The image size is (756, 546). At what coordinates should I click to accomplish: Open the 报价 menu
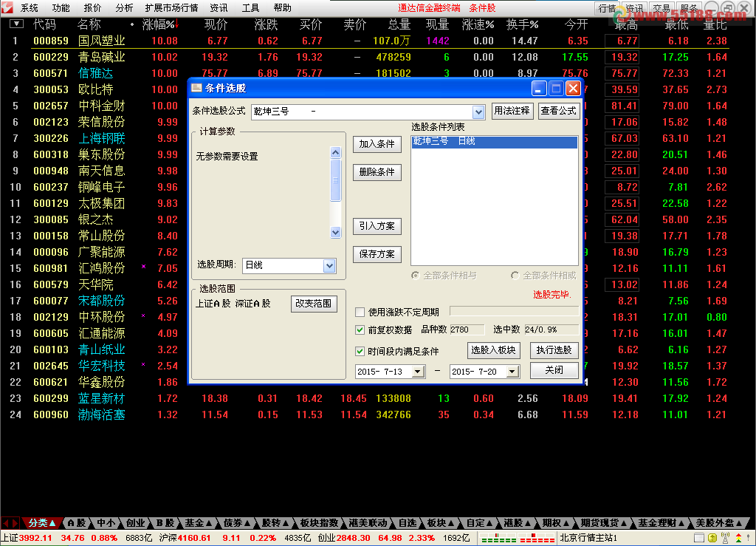pos(92,7)
